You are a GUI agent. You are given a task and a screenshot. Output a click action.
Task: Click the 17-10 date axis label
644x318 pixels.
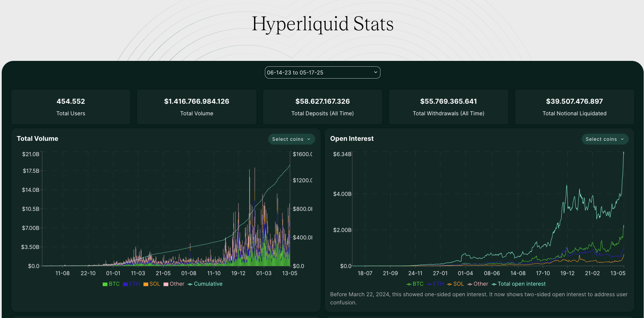pos(543,273)
